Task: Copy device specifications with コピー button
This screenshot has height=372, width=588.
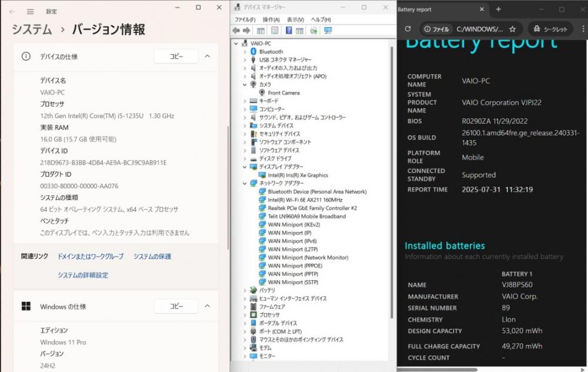Action: pyautogui.click(x=176, y=57)
